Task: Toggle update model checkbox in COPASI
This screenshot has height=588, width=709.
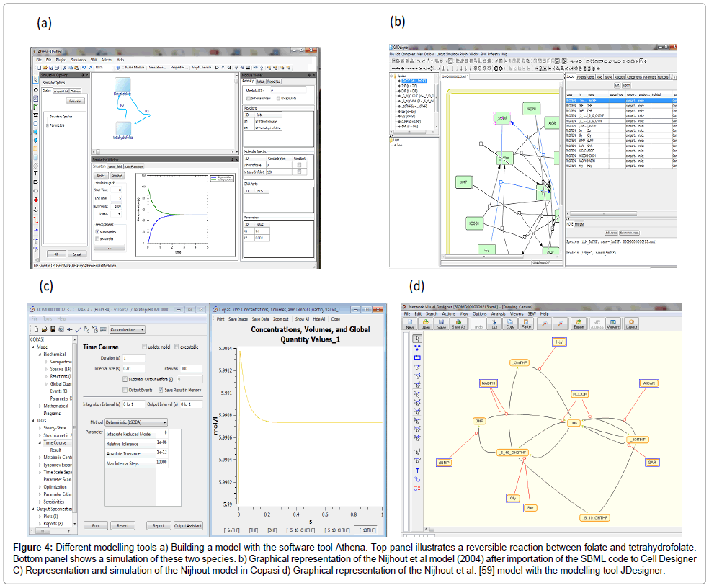Action: 144,347
